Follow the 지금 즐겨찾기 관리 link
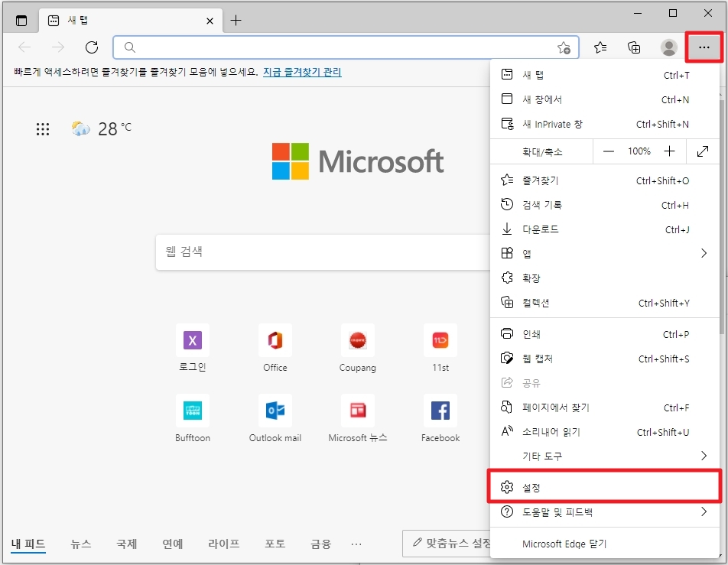The width and height of the screenshot is (728, 565). point(302,72)
